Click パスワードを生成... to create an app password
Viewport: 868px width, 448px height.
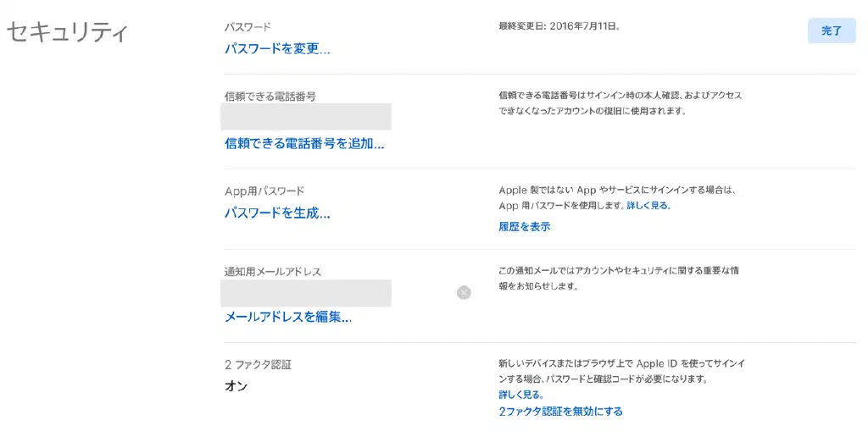277,213
